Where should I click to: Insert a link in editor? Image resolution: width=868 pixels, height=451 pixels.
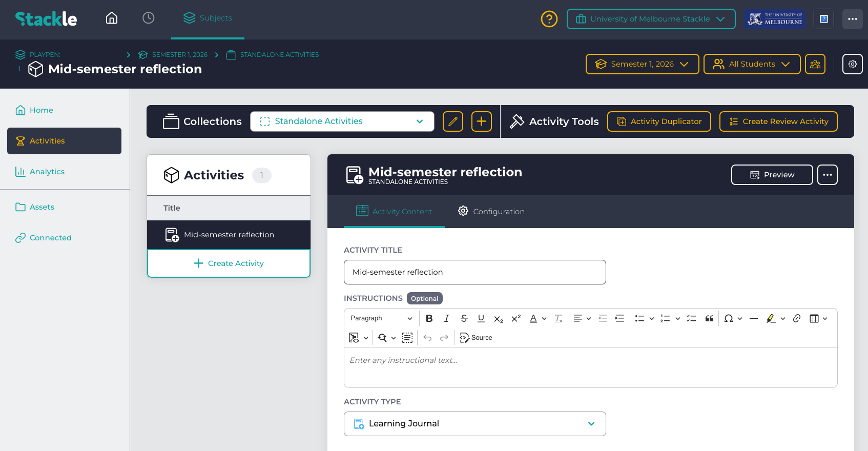797,318
